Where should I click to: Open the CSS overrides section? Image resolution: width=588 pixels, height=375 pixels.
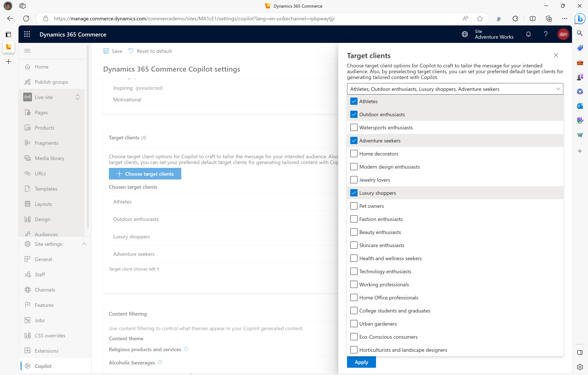point(50,336)
